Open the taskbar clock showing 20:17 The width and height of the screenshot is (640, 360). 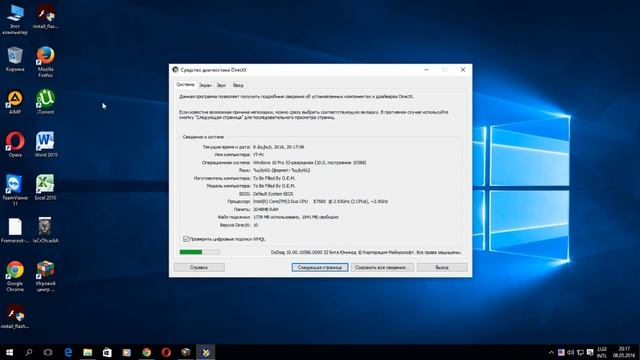[x=624, y=352]
